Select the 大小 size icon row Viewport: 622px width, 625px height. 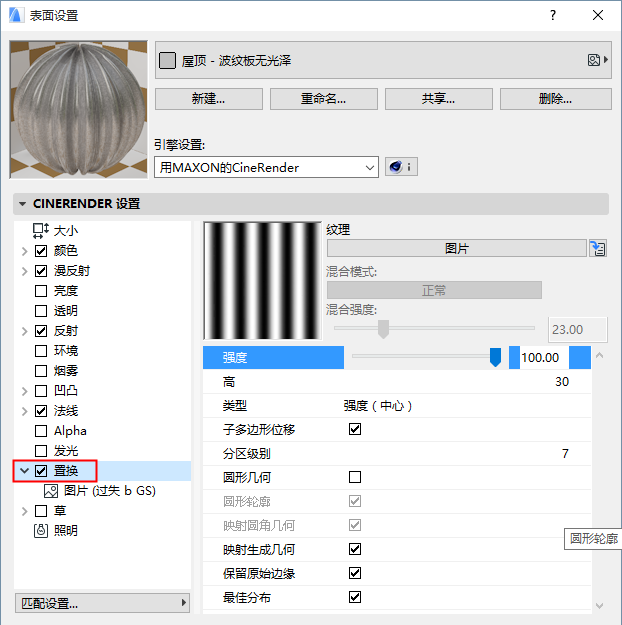click(x=56, y=230)
